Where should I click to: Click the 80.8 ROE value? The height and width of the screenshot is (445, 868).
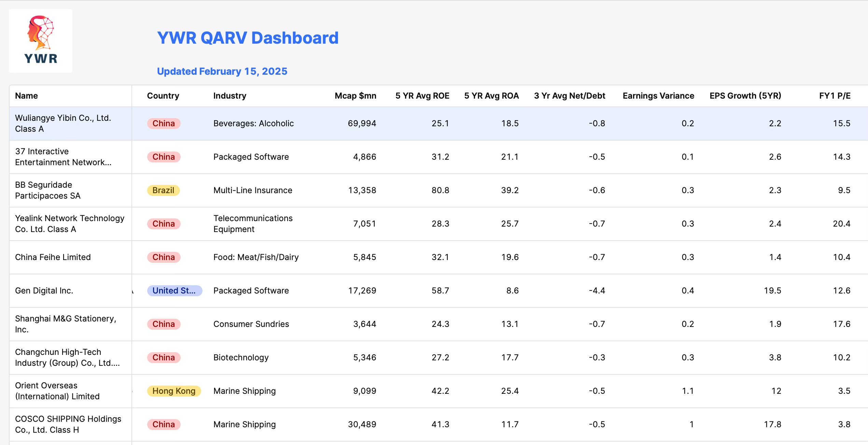(440, 190)
